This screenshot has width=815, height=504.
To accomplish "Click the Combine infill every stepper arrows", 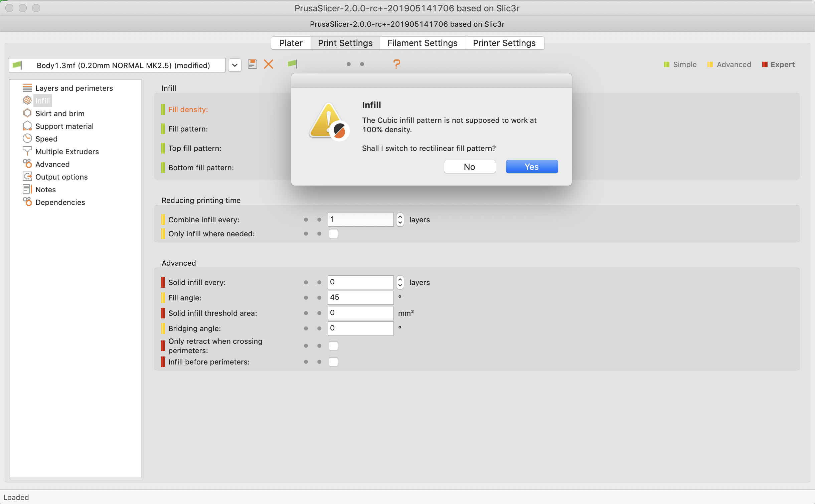I will tap(400, 220).
